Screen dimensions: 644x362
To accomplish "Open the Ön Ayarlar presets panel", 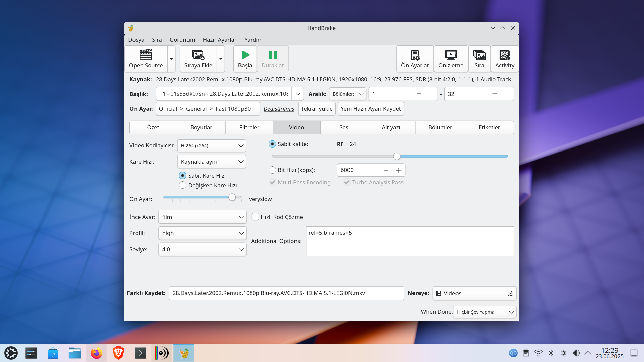I will coord(415,59).
